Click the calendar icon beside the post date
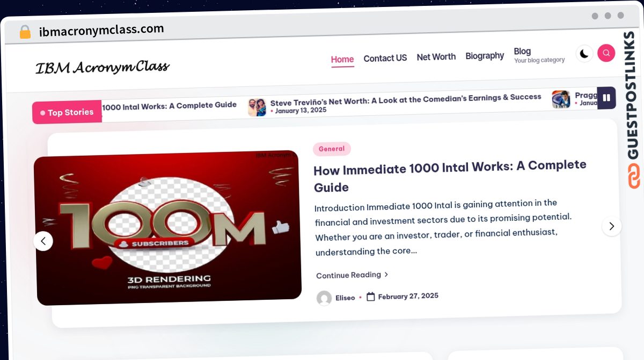 [370, 297]
